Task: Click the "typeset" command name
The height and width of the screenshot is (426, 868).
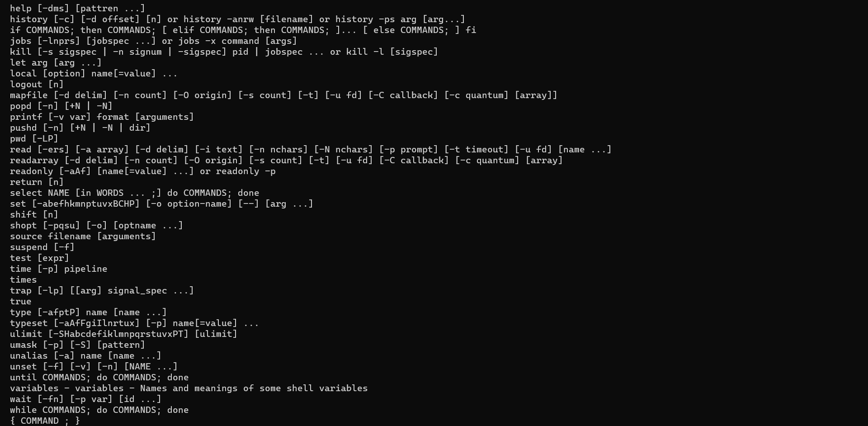Action: (28, 323)
